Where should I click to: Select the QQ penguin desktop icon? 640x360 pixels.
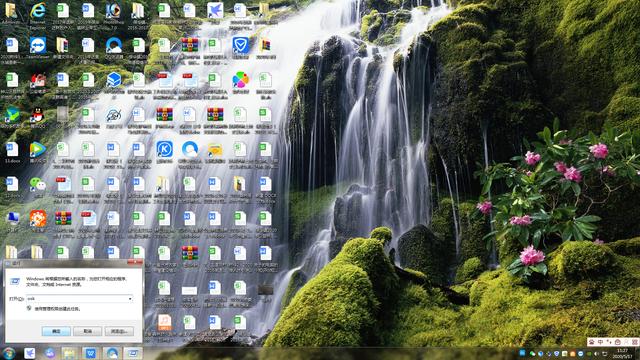tap(38, 116)
